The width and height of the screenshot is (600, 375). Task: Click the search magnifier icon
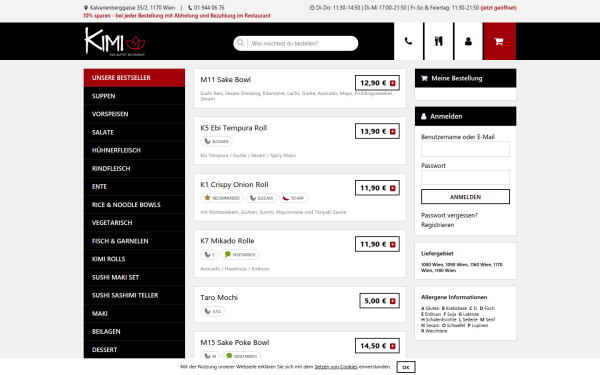point(240,43)
